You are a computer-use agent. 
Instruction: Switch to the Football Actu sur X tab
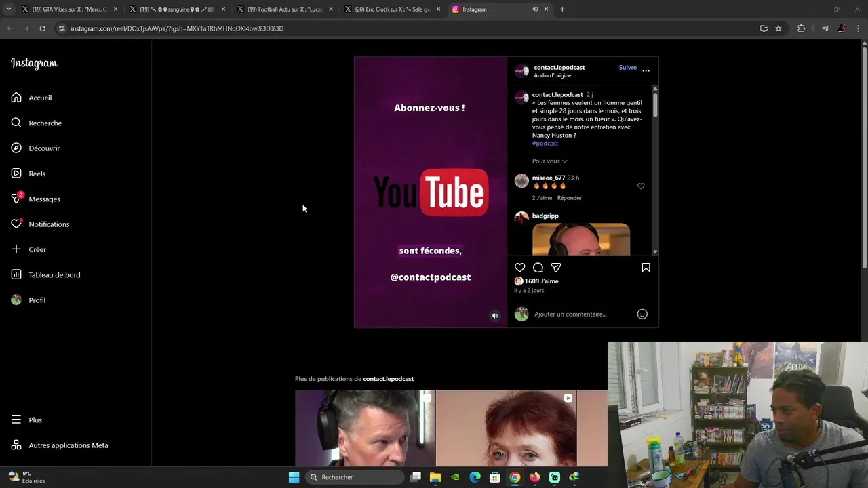pos(284,9)
